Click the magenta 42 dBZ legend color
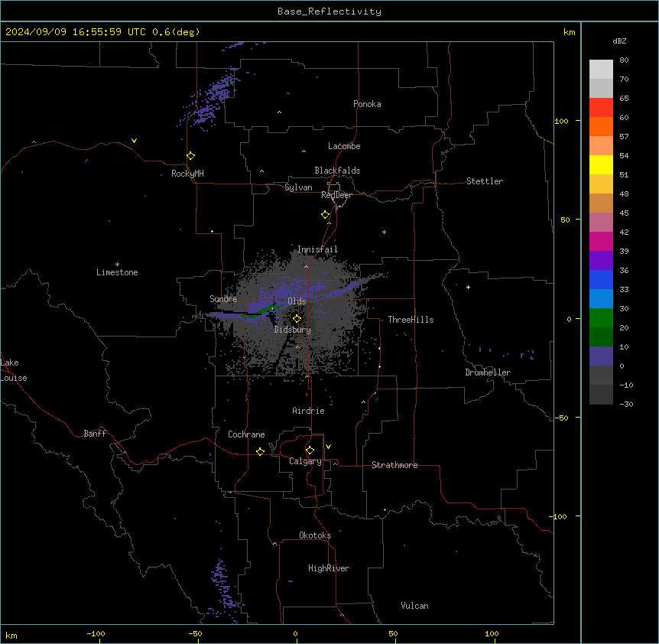The width and height of the screenshot is (659, 644). [x=601, y=241]
